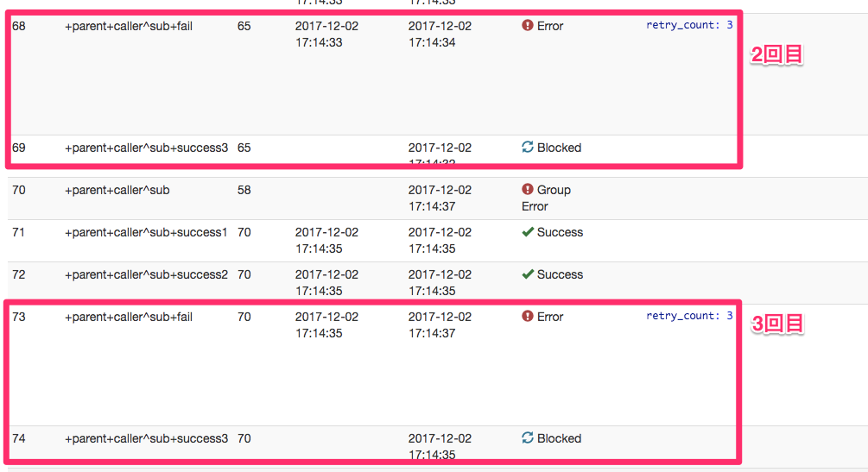Screen dimensions: 868x472
Task: Open task 69 +parent+caller^sub+success3 name
Action: point(146,148)
